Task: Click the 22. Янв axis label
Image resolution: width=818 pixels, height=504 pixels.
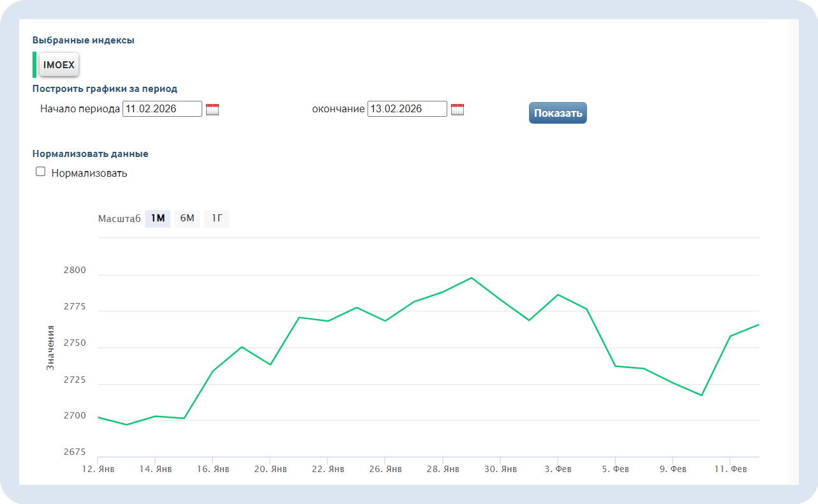Action: [327, 469]
